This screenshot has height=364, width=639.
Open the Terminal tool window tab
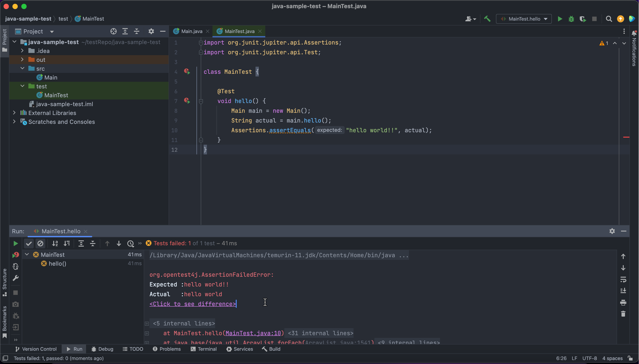point(204,349)
